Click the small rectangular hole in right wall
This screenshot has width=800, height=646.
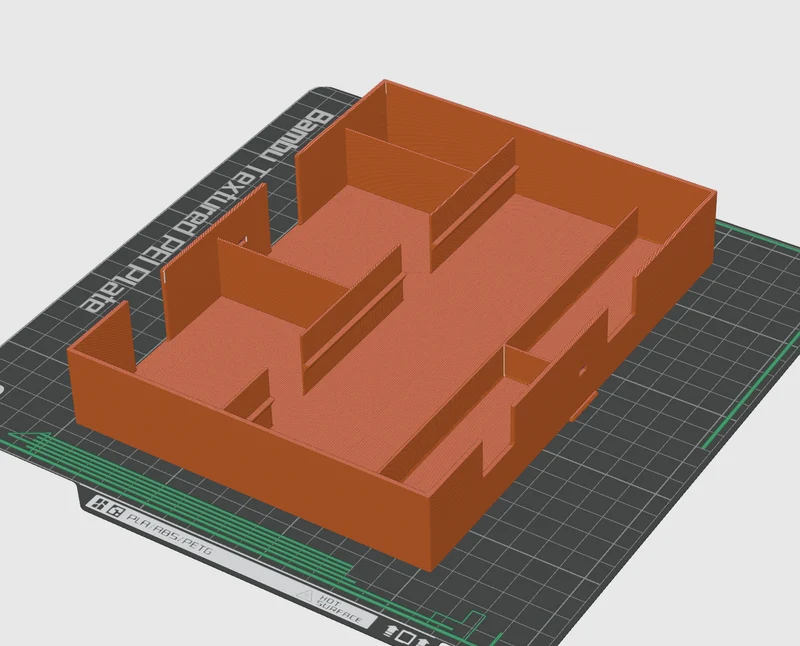[x=582, y=370]
